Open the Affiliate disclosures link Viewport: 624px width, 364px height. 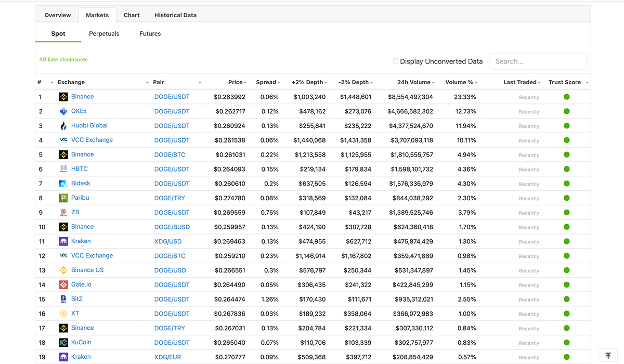(x=63, y=60)
